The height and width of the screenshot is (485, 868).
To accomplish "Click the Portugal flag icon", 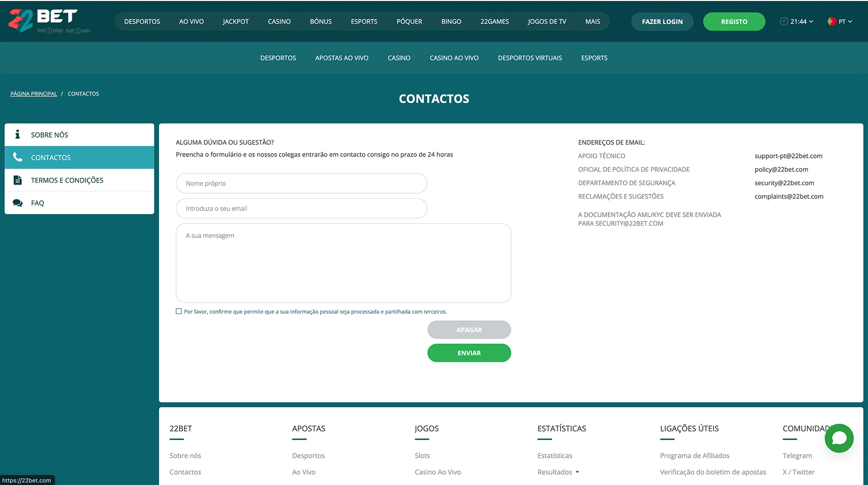I will pos(832,21).
